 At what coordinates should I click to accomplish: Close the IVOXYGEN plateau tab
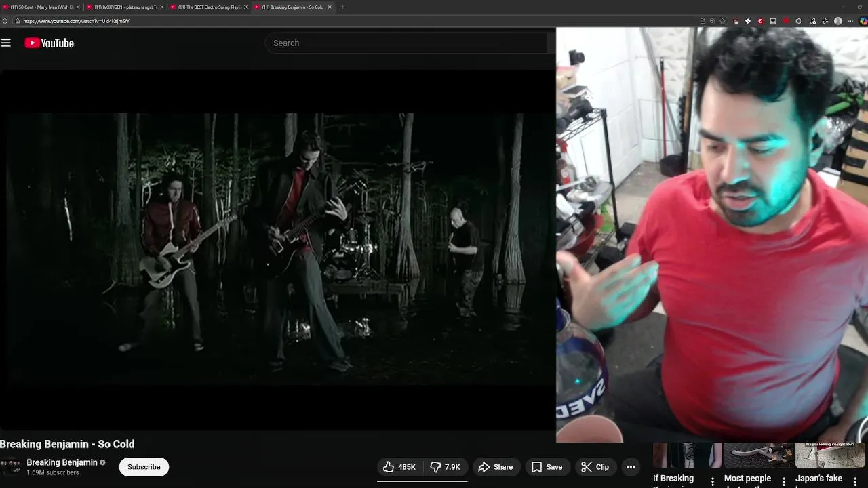(x=162, y=7)
